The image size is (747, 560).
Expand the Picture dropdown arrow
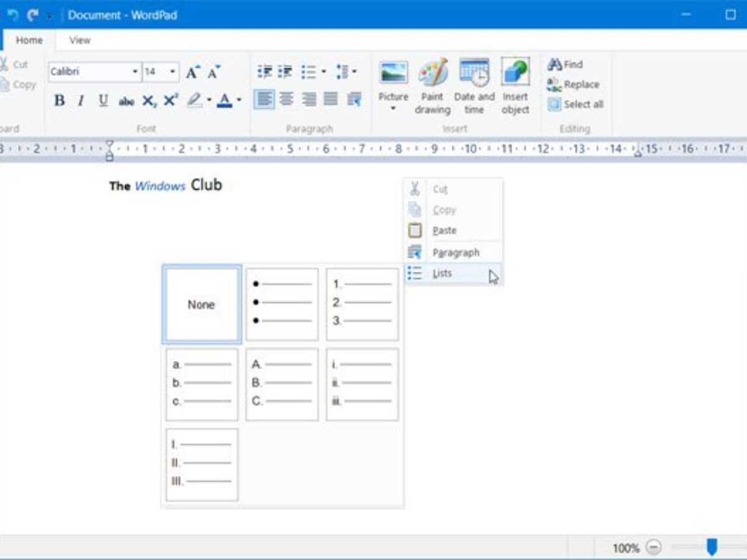click(x=393, y=109)
